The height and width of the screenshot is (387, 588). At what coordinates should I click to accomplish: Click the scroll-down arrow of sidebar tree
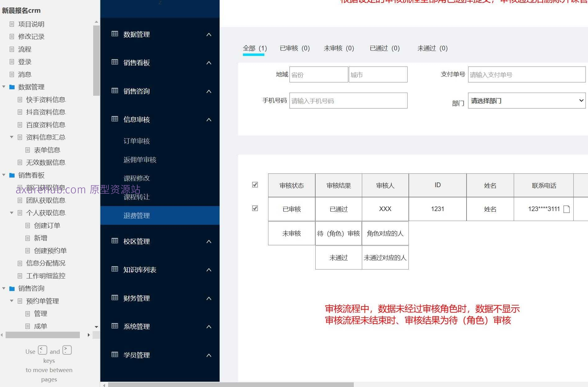pyautogui.click(x=96, y=327)
